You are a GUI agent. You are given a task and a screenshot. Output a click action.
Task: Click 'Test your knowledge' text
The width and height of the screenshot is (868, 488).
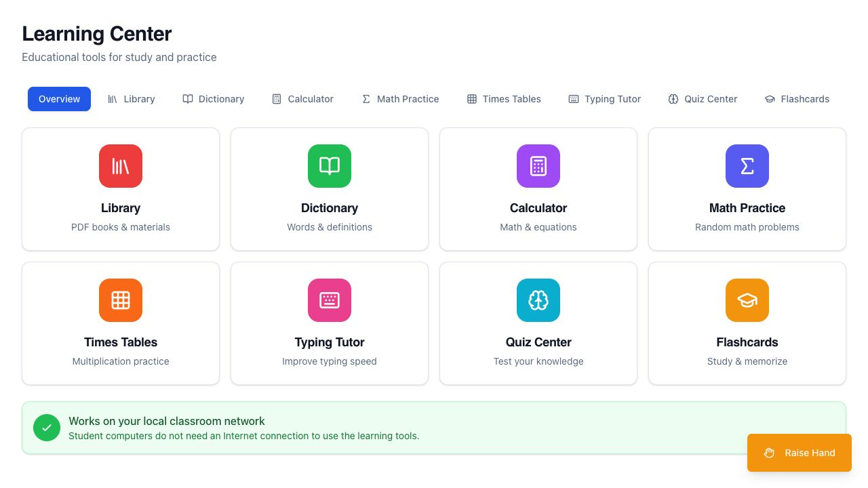click(538, 361)
